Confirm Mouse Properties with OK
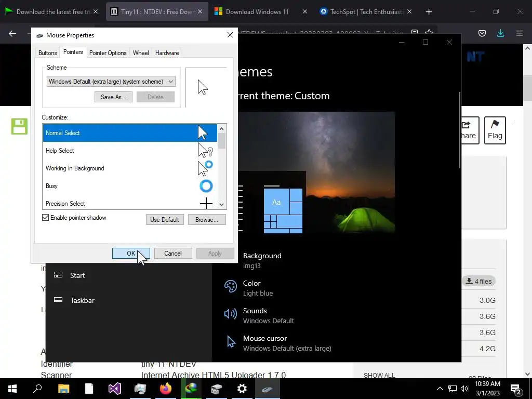Viewport: 532px width, 399px height. 131,253
